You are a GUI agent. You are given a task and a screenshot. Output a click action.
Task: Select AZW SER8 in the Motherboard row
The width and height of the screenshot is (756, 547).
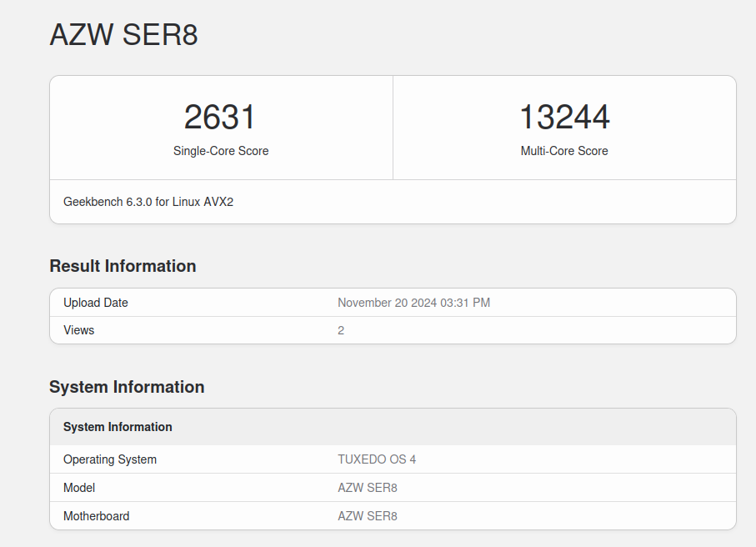pos(368,516)
